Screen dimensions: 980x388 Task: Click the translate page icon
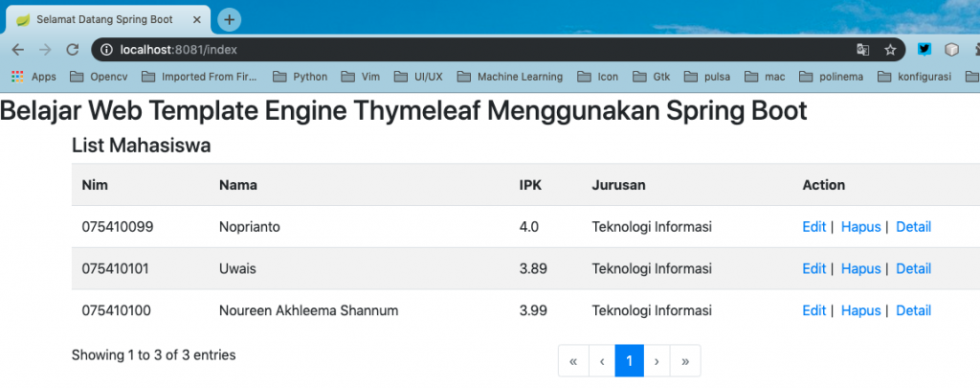pyautogui.click(x=862, y=50)
